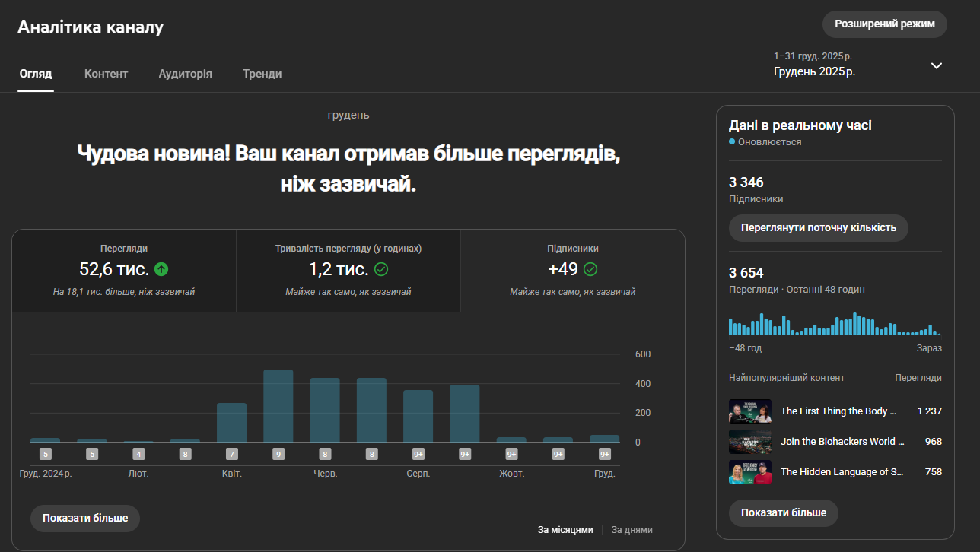Click the check icon next to 1,2 тис.
Viewport: 980px width, 552px height.
(x=381, y=269)
